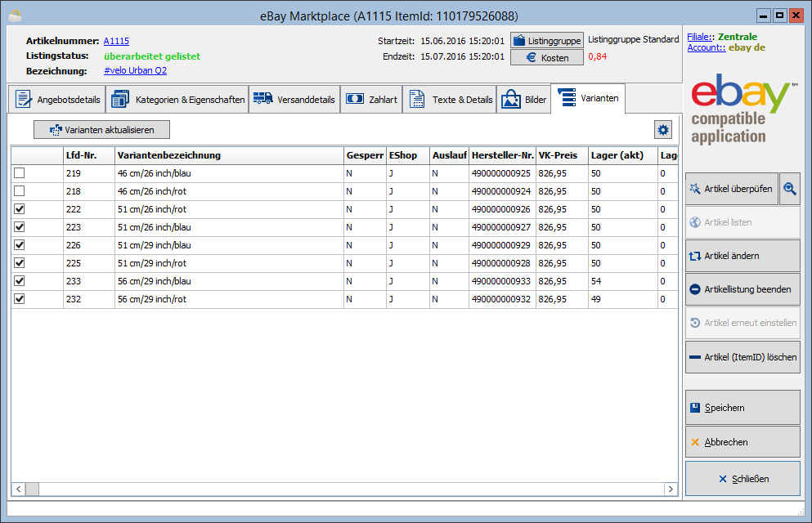Delete item via Artikel (ItemID) löschen
The width and height of the screenshot is (812, 523).
coord(742,357)
